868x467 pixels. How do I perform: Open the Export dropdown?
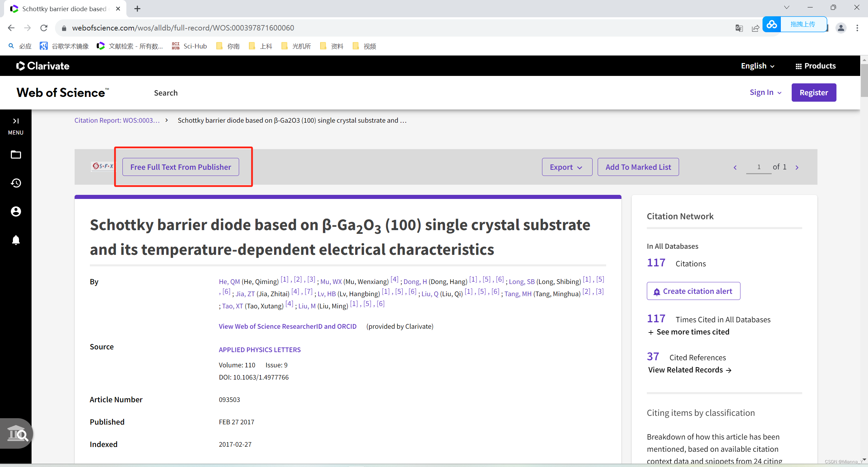566,167
